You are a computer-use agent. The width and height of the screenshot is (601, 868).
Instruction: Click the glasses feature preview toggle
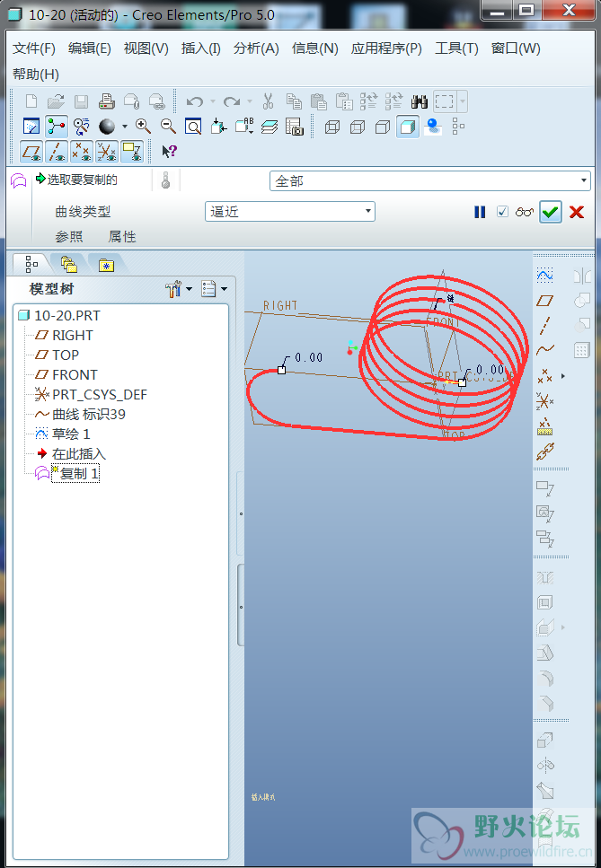tap(524, 212)
